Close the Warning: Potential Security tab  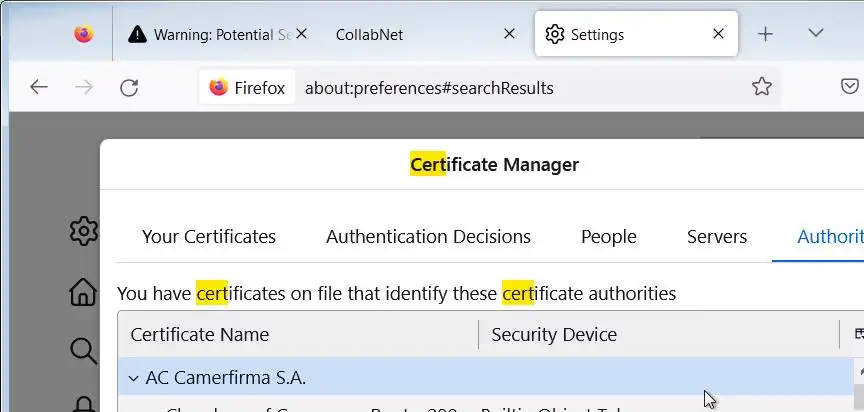pos(301,34)
